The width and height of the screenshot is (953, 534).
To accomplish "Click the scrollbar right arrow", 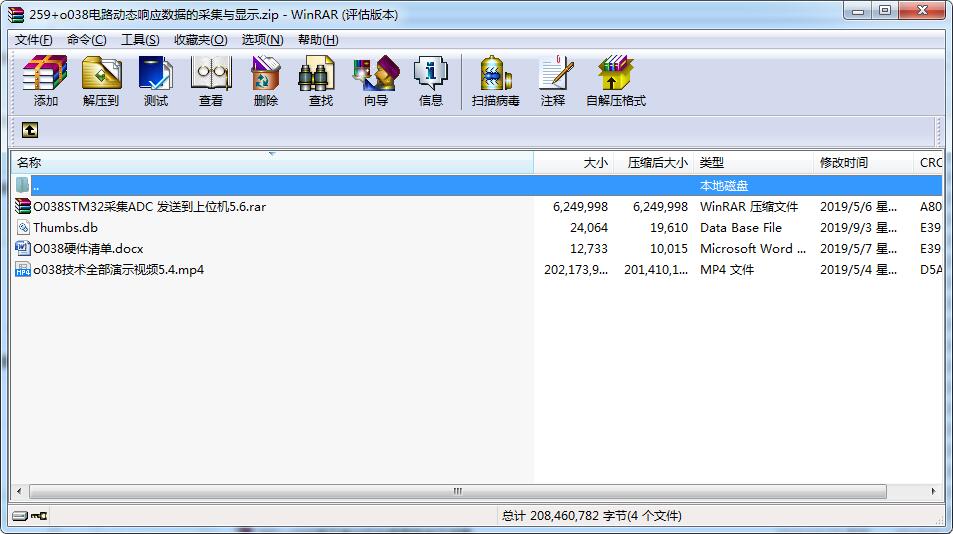I will pos(934,491).
